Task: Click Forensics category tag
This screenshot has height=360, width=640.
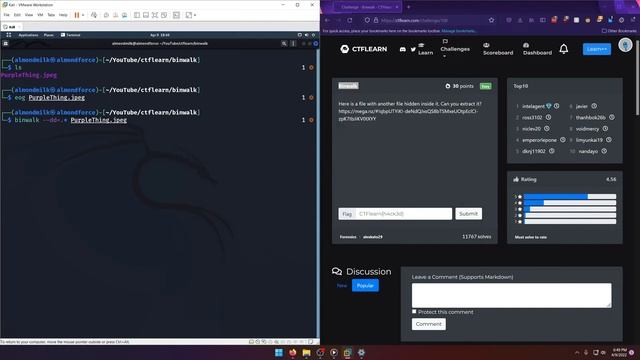Action: click(348, 237)
